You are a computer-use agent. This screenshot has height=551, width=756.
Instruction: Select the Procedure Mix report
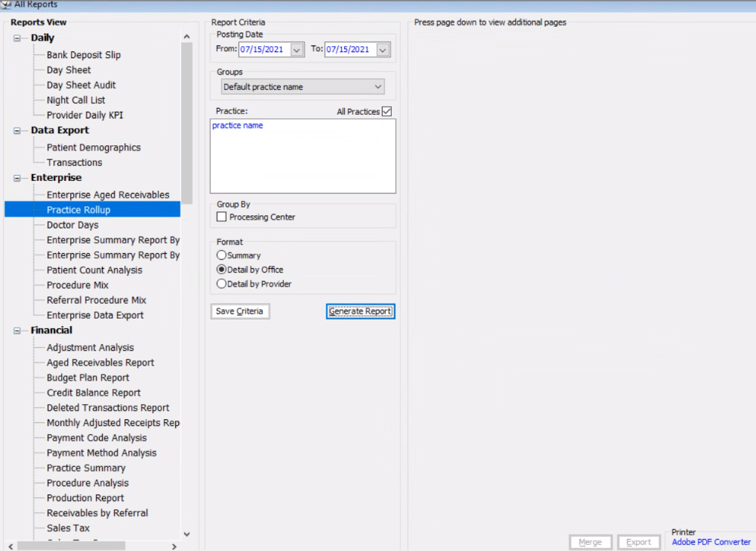(77, 285)
